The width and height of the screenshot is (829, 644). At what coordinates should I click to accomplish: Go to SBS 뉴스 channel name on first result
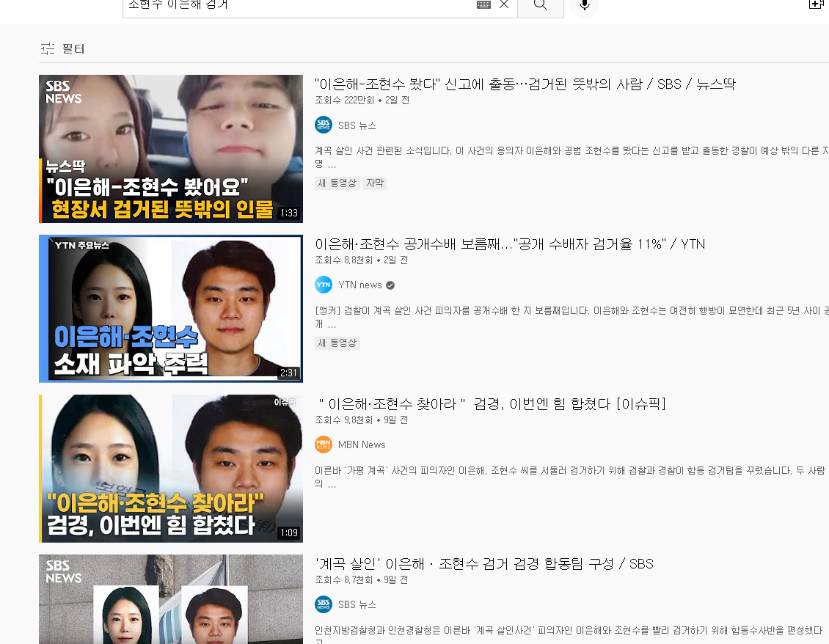pyautogui.click(x=357, y=125)
